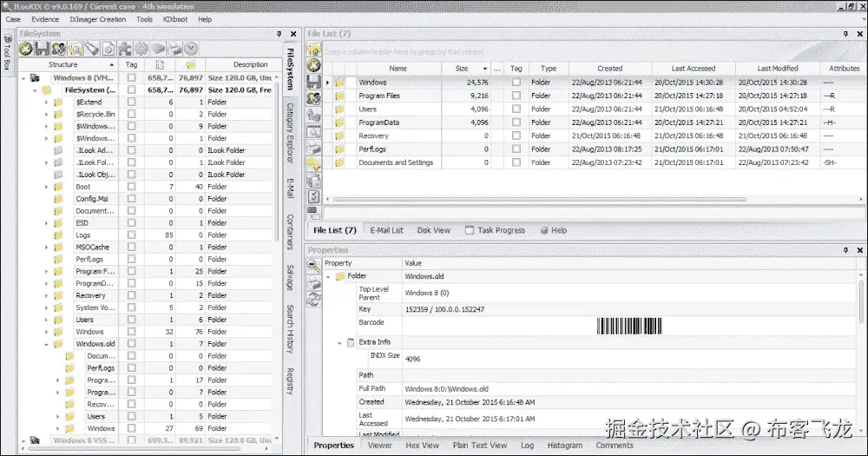Open the Help link tab beside Task Progress
The width and height of the screenshot is (868, 456).
[554, 230]
